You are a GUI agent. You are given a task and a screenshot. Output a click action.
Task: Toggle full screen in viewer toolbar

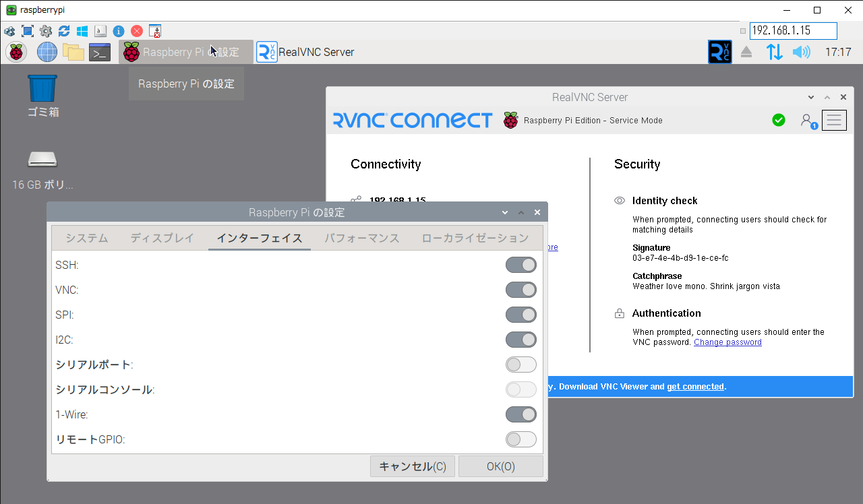pos(28,31)
